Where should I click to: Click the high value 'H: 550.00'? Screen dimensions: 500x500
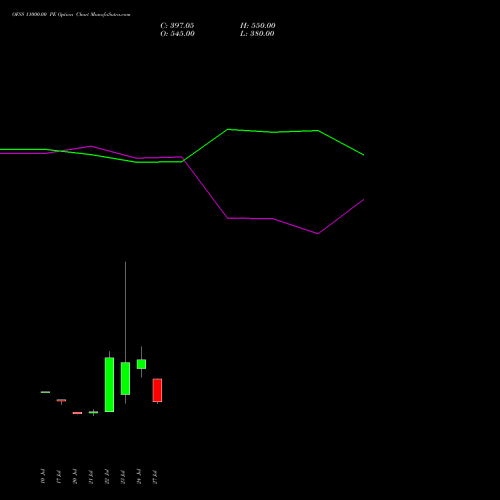tap(258, 26)
